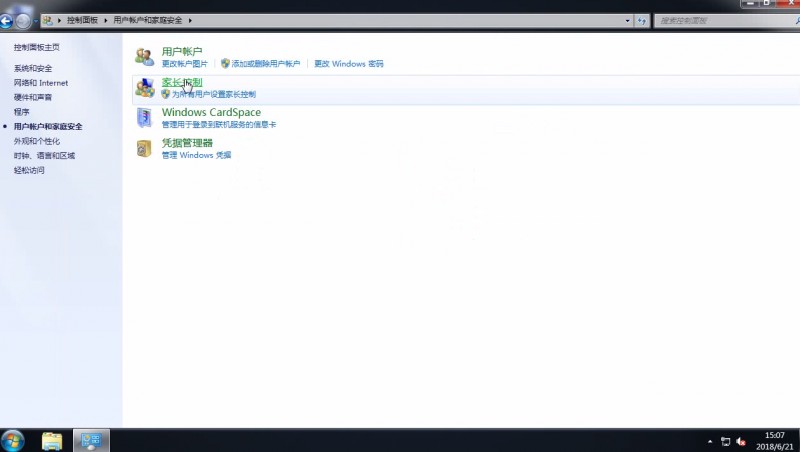The image size is (800, 452).
Task: Open the Windows CardSpace heading link
Action: pos(211,112)
